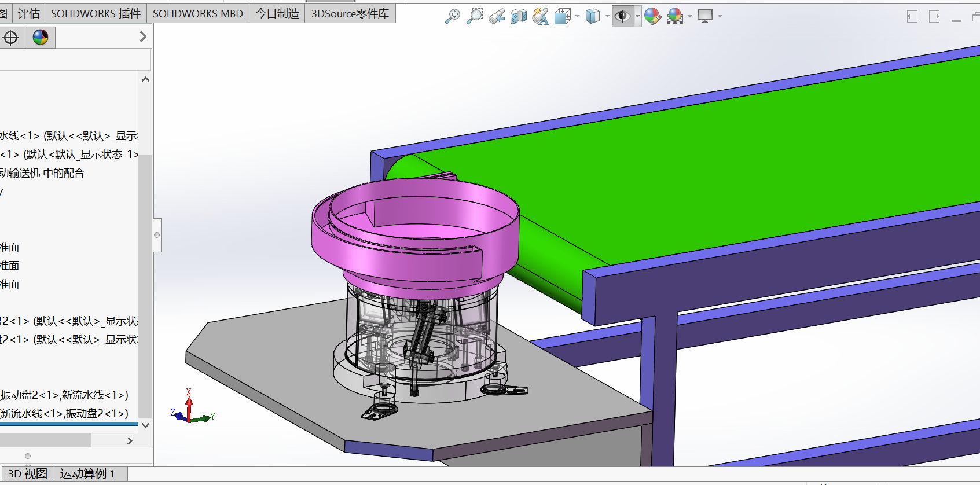Select tree item <1> (默认<默认_显示状态-1>
This screenshot has width=980, height=485.
[69, 155]
